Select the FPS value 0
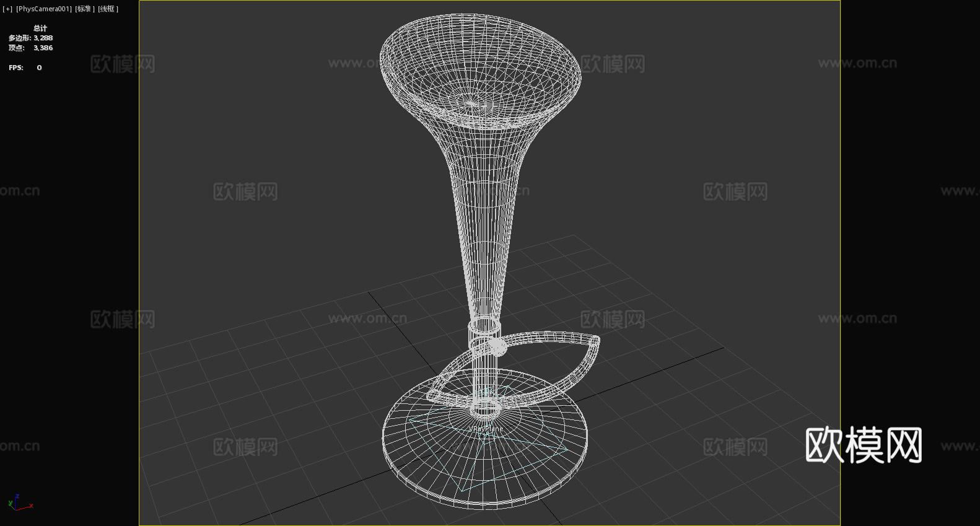980x526 pixels. [x=39, y=68]
